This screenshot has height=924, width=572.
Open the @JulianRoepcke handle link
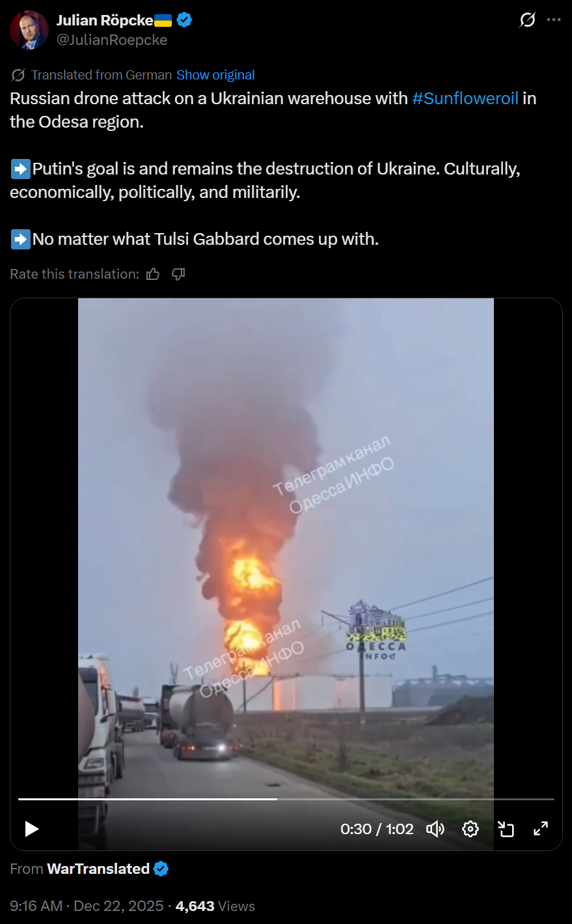tap(112, 40)
